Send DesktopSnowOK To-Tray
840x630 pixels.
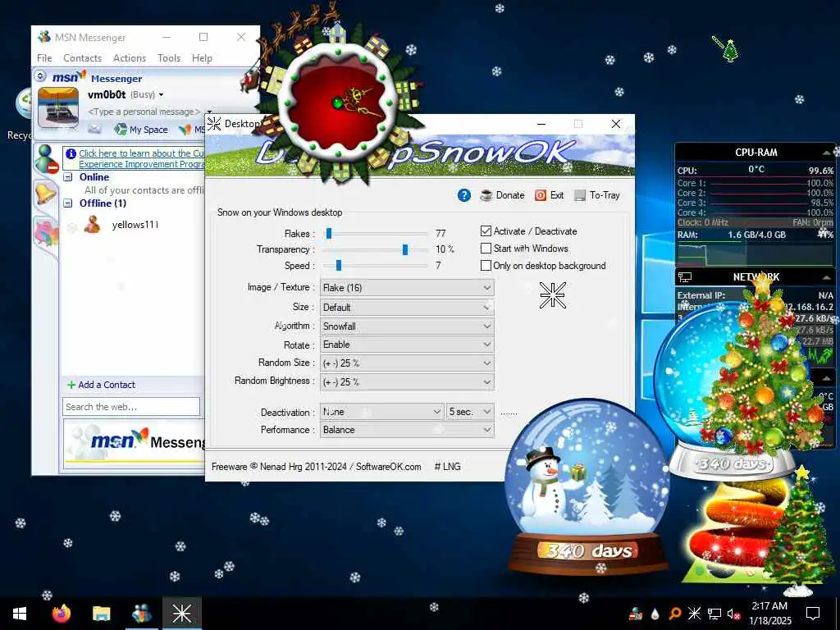tap(597, 195)
